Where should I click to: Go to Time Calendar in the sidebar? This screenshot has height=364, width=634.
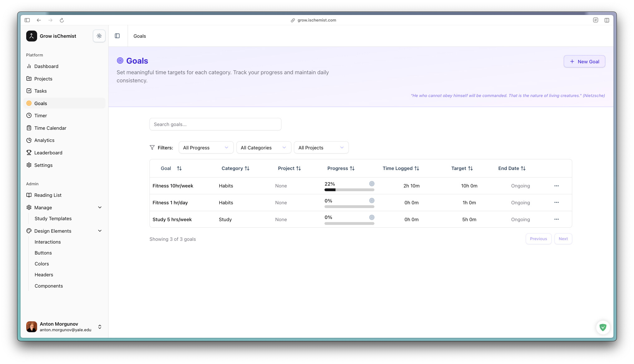[50, 128]
